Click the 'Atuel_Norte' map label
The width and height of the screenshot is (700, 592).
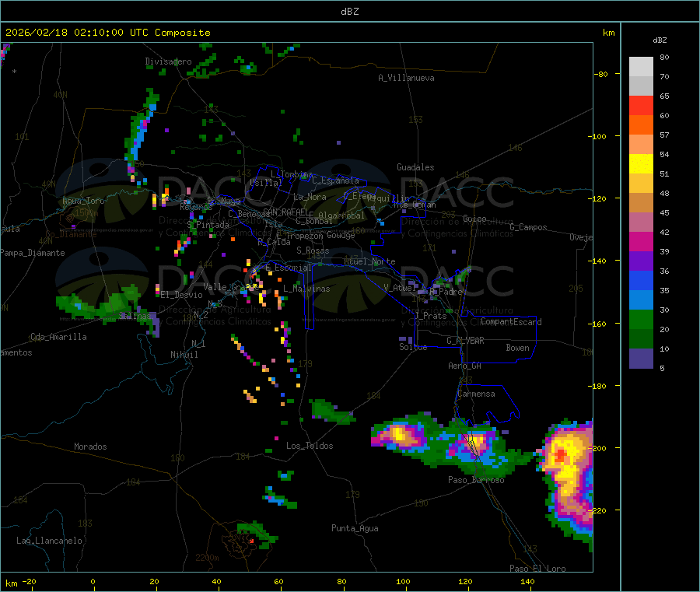click(x=369, y=261)
